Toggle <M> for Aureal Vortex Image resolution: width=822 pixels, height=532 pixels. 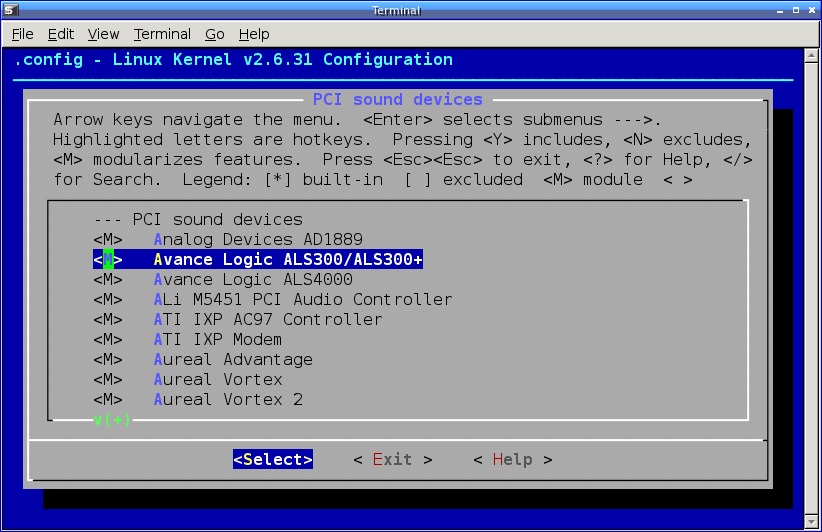tap(108, 379)
